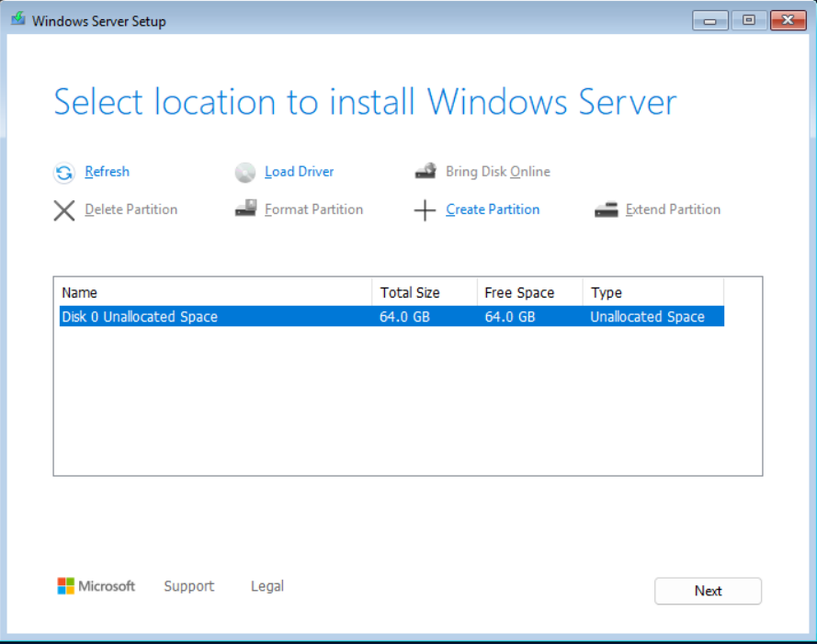Click the Refresh circular arrows icon
Screen dimensions: 817x644
point(64,173)
